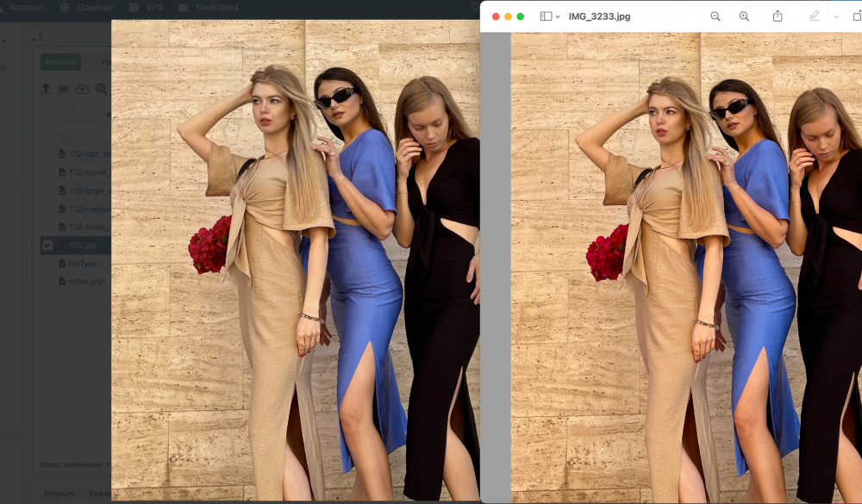The image size is (862, 504).
Task: Click the upload file icon in file manager
Action: [x=47, y=89]
